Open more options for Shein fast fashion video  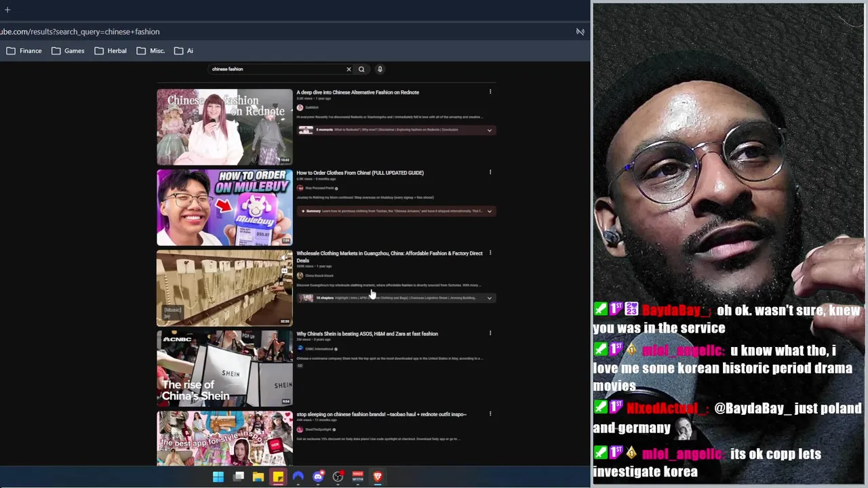490,333
